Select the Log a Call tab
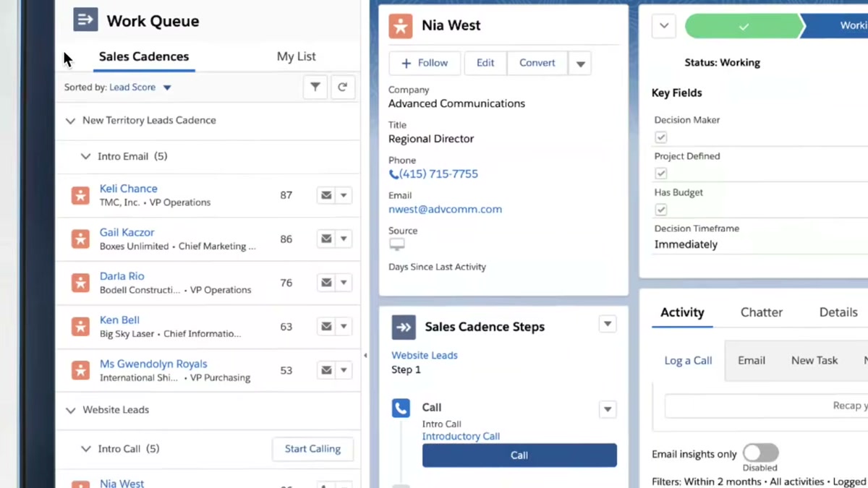Screen dimensions: 868x488 point(688,360)
